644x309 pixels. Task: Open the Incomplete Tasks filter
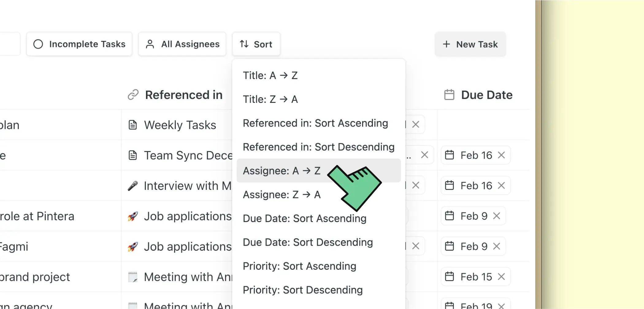click(79, 44)
